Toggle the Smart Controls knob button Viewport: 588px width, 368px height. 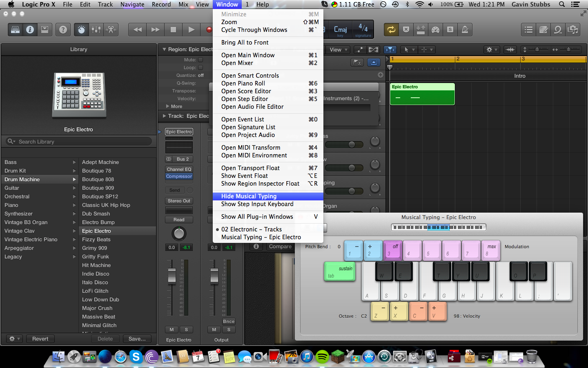[81, 29]
